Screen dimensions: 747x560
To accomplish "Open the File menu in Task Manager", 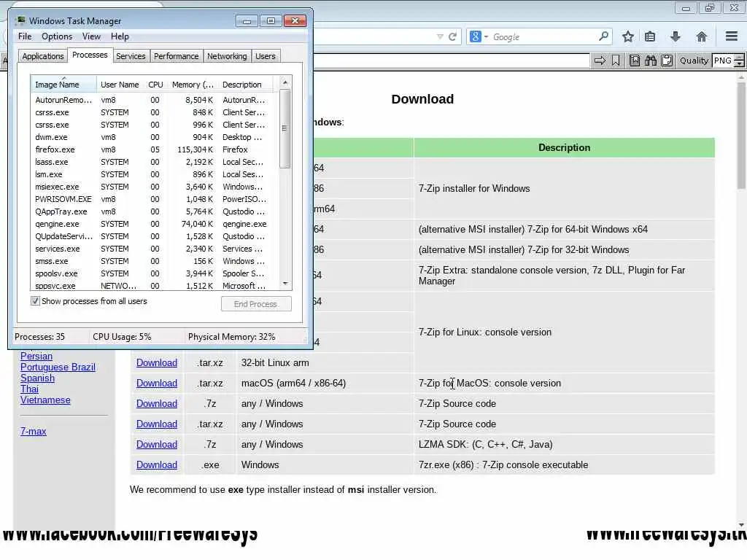I will coord(25,36).
